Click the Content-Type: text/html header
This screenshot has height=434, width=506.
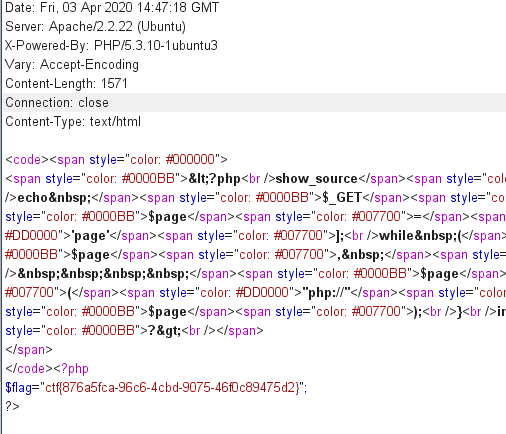coord(73,121)
